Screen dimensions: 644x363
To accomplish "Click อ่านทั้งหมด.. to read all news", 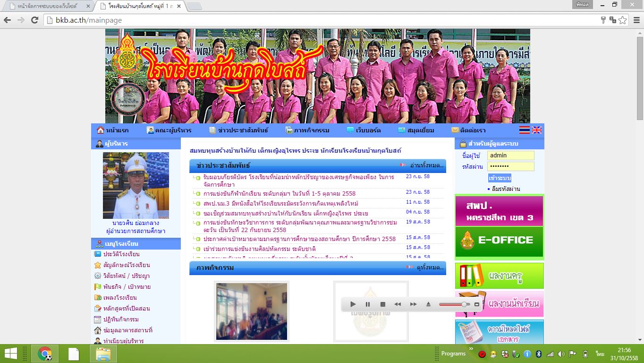I will point(427,165).
